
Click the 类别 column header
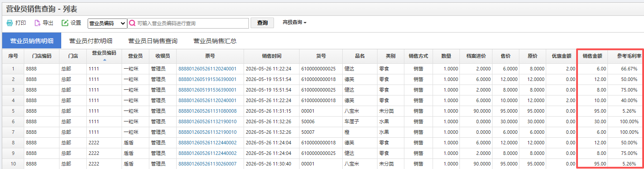click(x=390, y=56)
